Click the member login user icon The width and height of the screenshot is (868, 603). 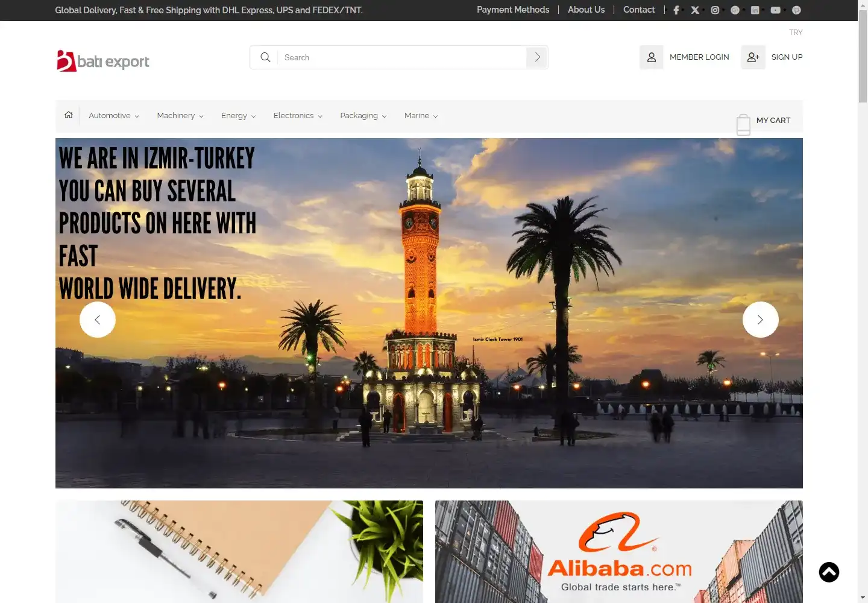[652, 57]
